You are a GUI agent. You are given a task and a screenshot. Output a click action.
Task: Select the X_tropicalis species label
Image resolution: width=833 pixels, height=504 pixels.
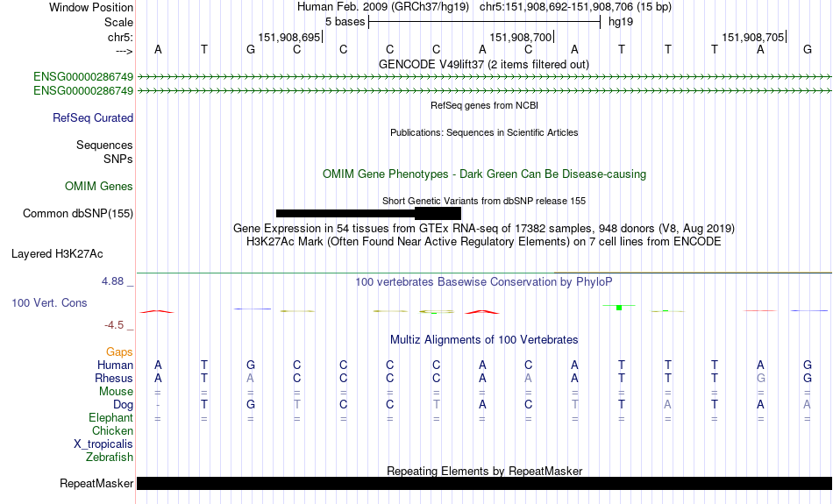coord(103,444)
